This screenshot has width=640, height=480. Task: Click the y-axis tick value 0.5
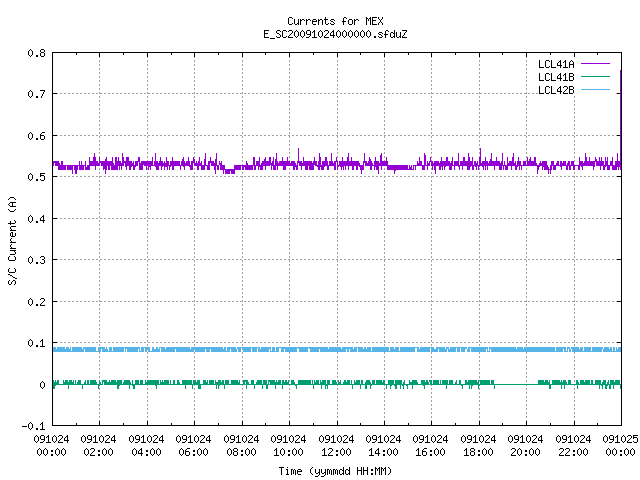36,177
